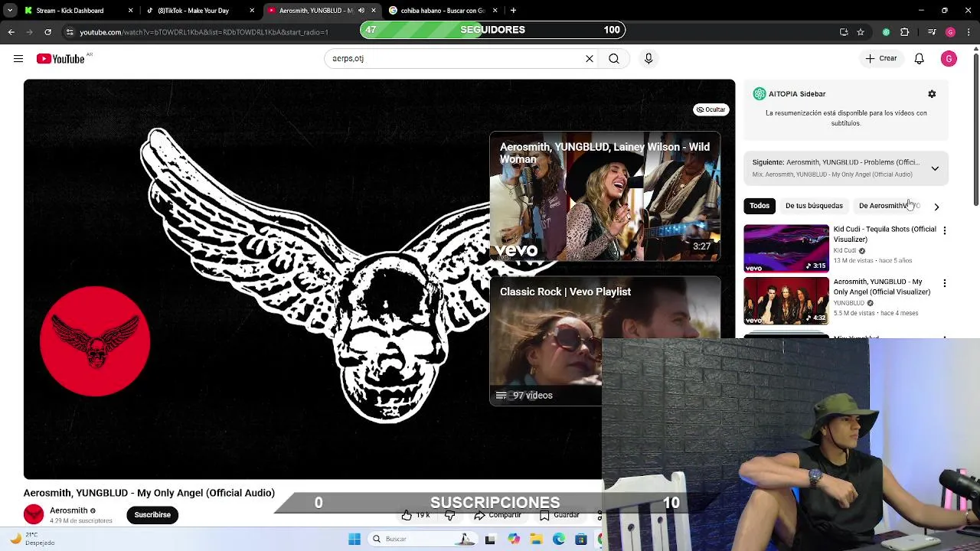Click Guardar save button
Image resolution: width=980 pixels, height=551 pixels.
coord(560,515)
